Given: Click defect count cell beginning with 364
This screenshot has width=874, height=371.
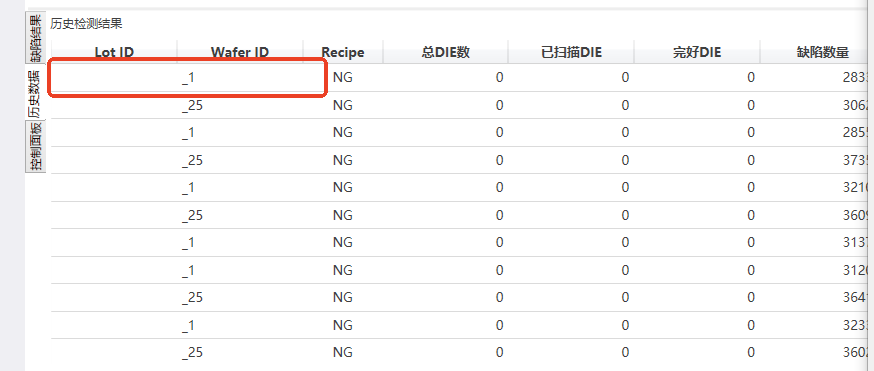Looking at the screenshot, I should pyautogui.click(x=817, y=297).
